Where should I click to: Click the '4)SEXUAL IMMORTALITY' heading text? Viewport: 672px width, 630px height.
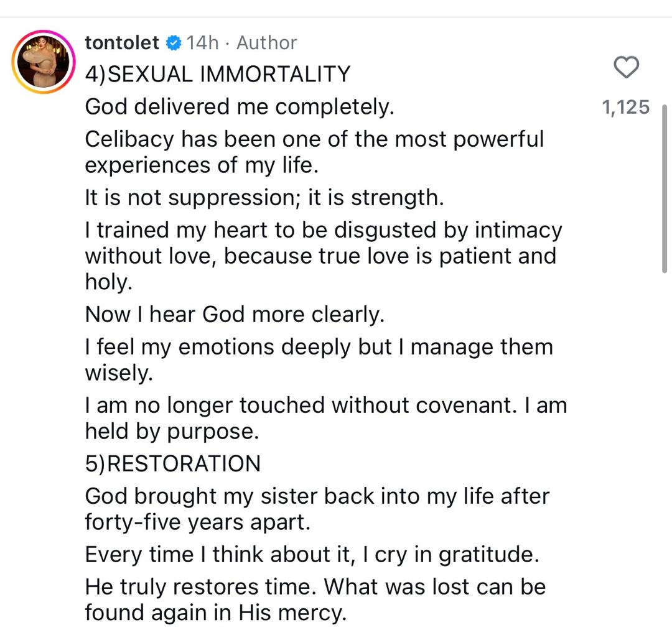tap(217, 75)
